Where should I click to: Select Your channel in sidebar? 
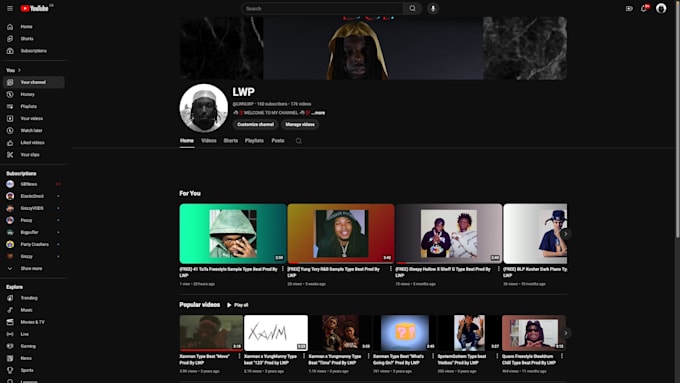click(34, 82)
